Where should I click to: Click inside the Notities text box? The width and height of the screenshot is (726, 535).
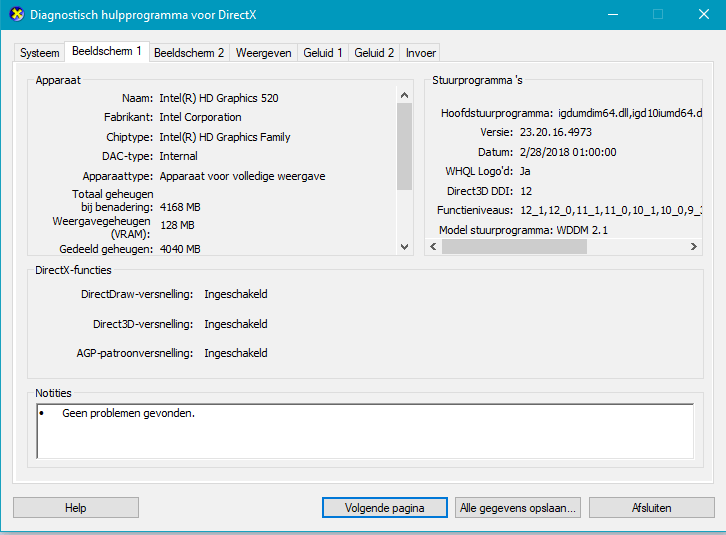(365, 431)
